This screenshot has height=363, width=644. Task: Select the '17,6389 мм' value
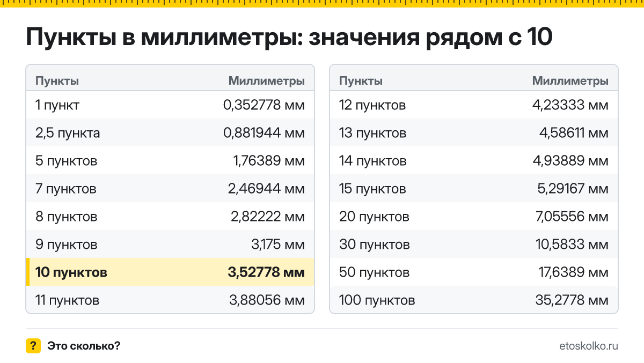[573, 272]
